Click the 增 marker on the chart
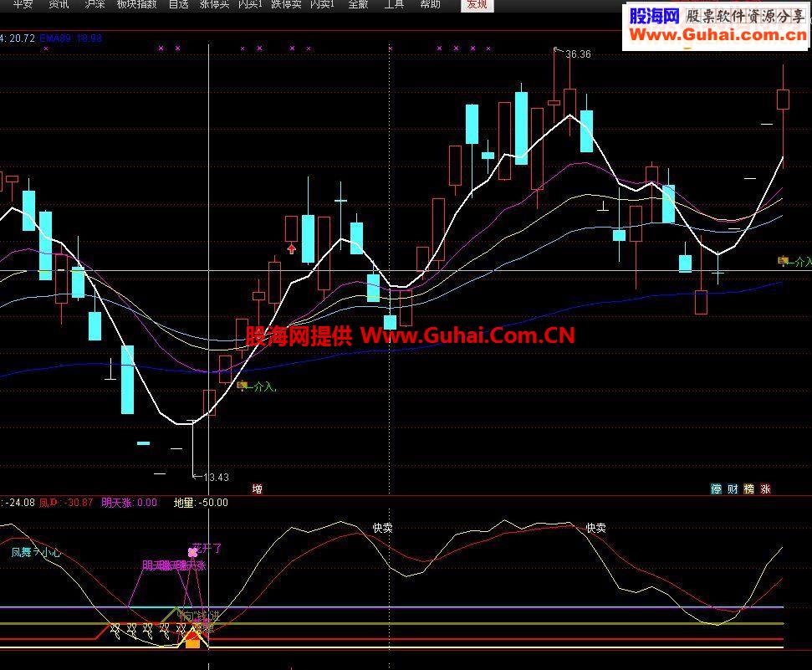Screen dimensions: 812x670 pos(257,488)
